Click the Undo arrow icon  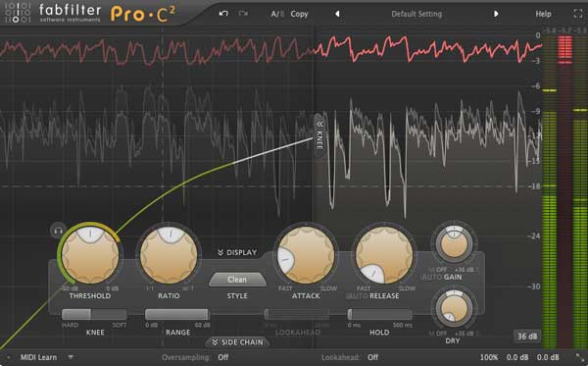click(223, 14)
